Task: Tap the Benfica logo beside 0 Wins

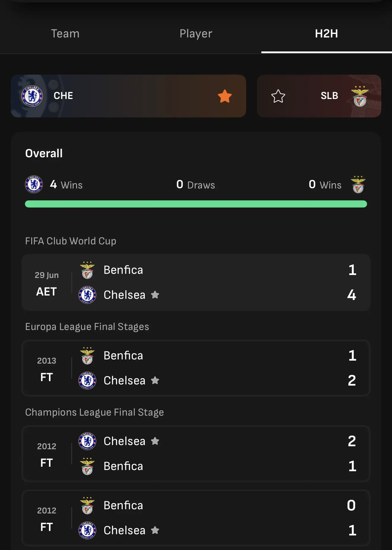Action: (x=358, y=184)
